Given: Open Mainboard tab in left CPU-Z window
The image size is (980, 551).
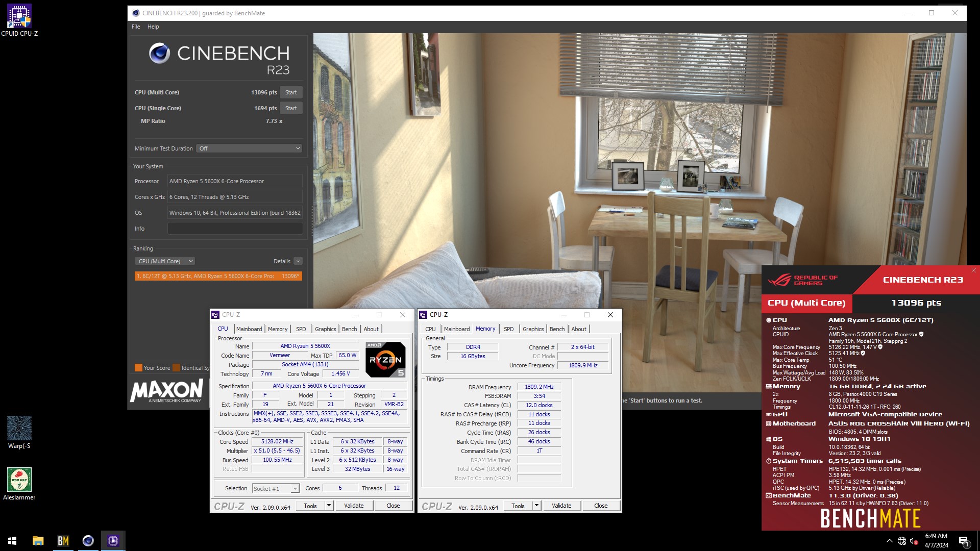Looking at the screenshot, I should [249, 329].
